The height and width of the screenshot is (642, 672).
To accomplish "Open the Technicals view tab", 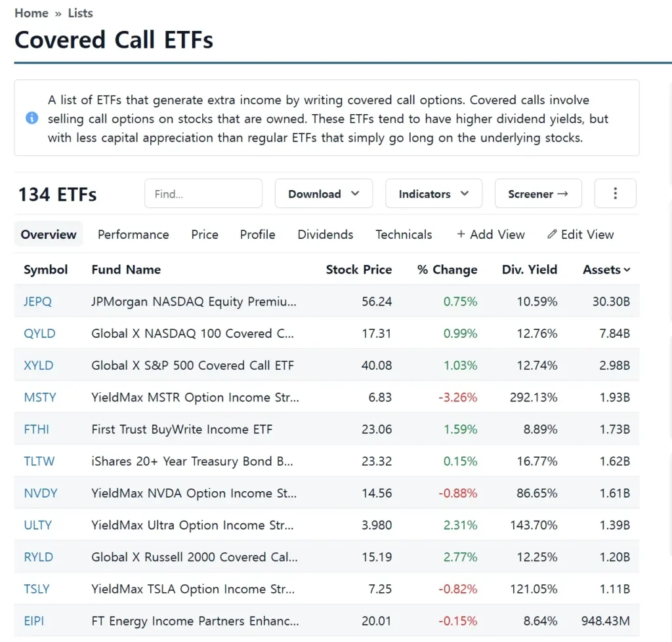I will coord(404,234).
